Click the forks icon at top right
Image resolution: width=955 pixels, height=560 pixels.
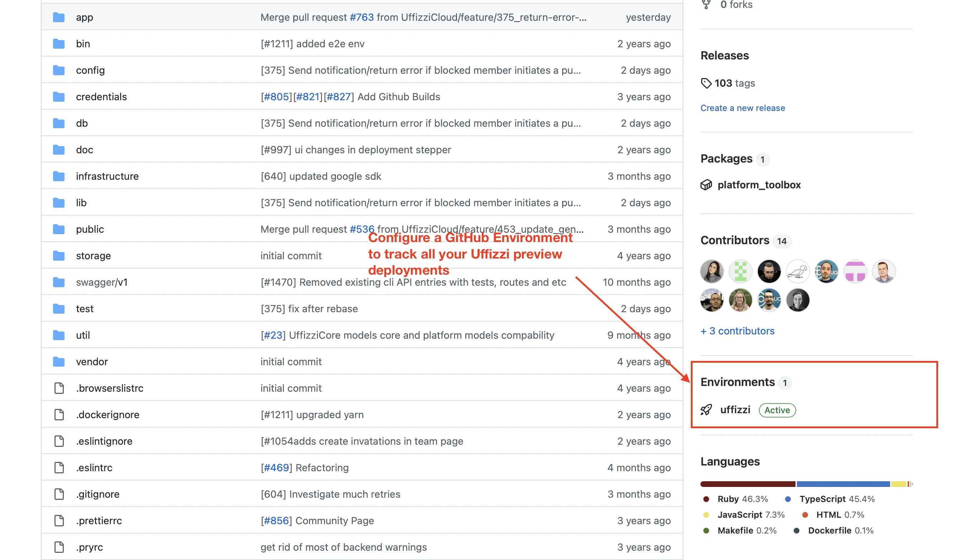[x=706, y=5]
